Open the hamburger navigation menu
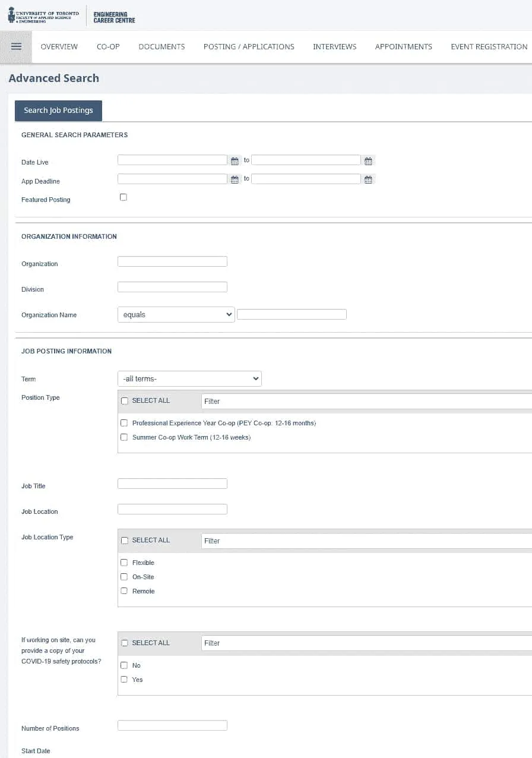 [x=16, y=46]
